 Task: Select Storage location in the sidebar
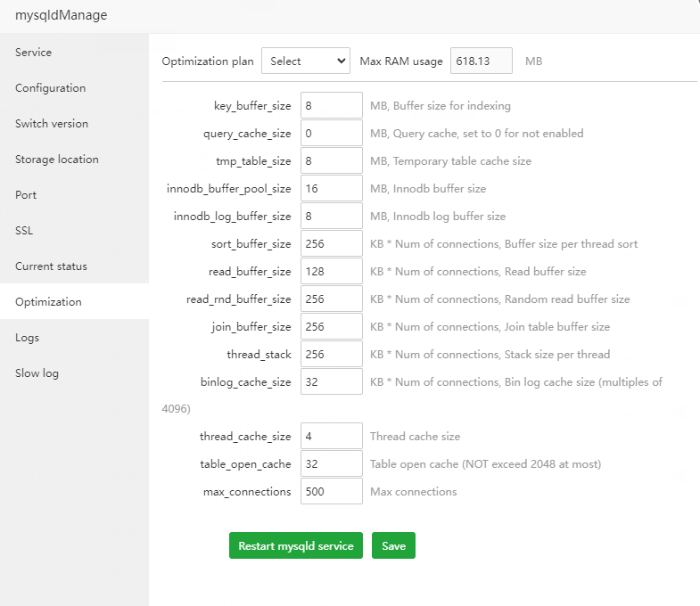tap(57, 160)
